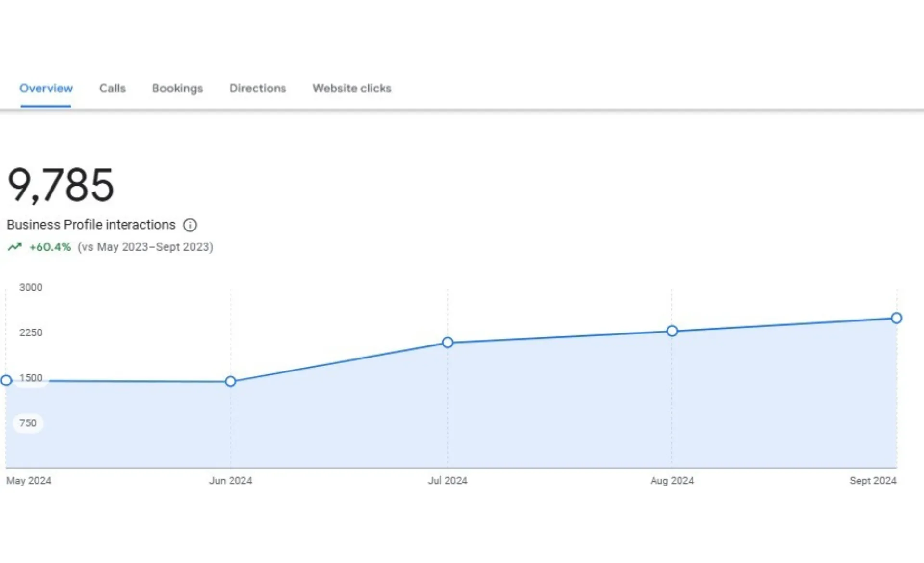Image resolution: width=924 pixels, height=563 pixels.
Task: Select the Jul 2024 data point marker
Action: click(x=448, y=343)
